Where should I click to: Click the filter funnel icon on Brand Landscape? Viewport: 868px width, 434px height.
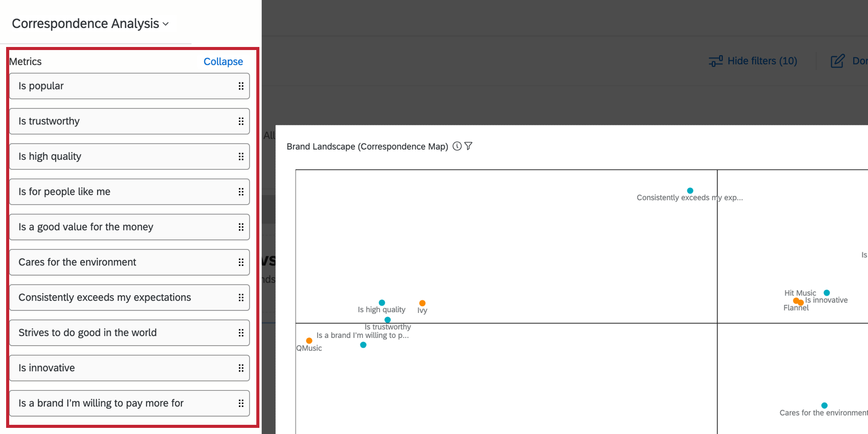[x=468, y=146]
